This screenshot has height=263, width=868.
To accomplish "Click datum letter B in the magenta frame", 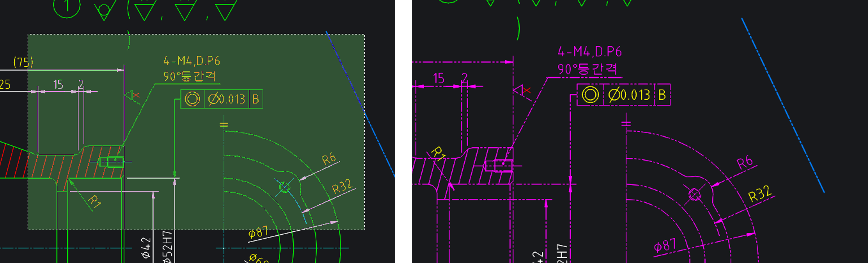I will click(662, 95).
